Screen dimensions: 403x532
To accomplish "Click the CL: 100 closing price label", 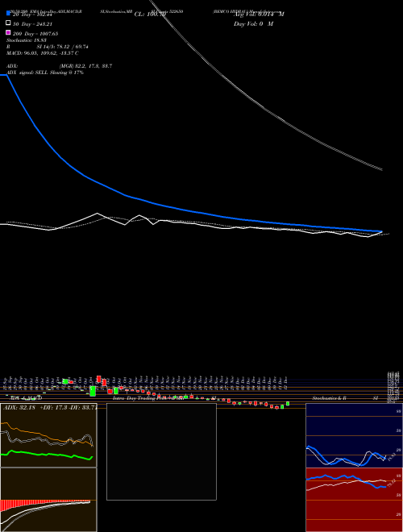I will pyautogui.click(x=150, y=15).
